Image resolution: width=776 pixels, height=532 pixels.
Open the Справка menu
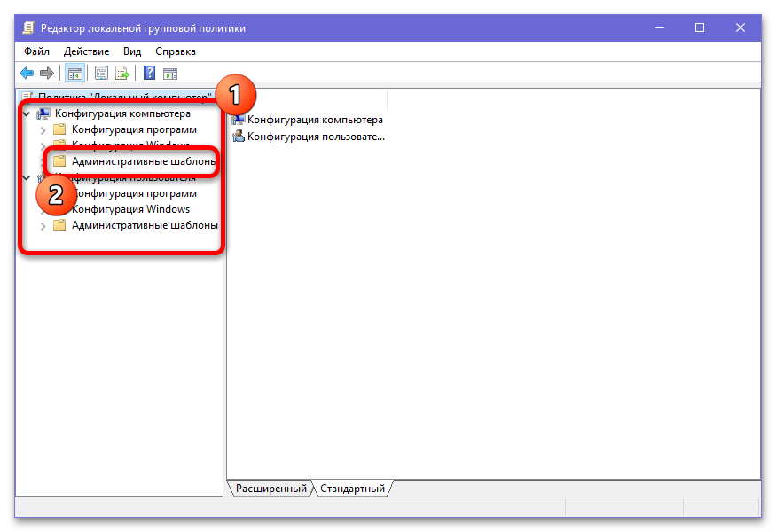coord(176,51)
